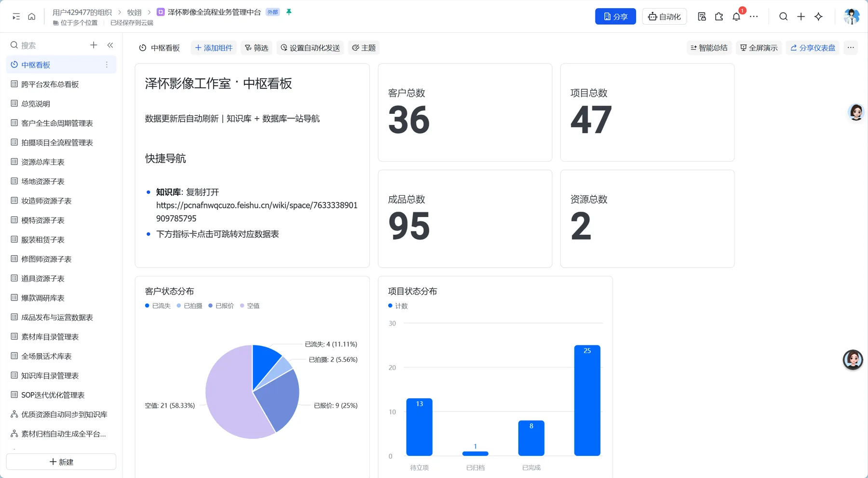Click the 资源总数 metric card
This screenshot has height=478, width=868.
(x=647, y=219)
